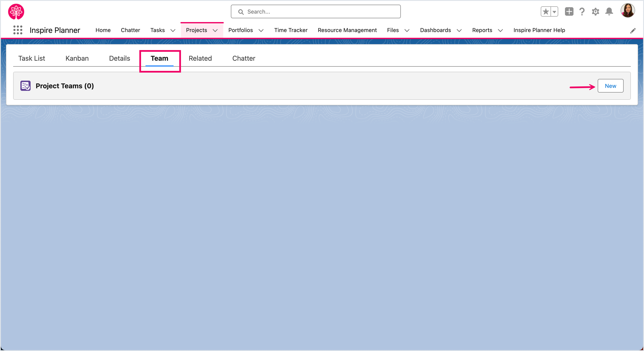Open the Files nav item
Image resolution: width=644 pixels, height=351 pixels.
(393, 30)
